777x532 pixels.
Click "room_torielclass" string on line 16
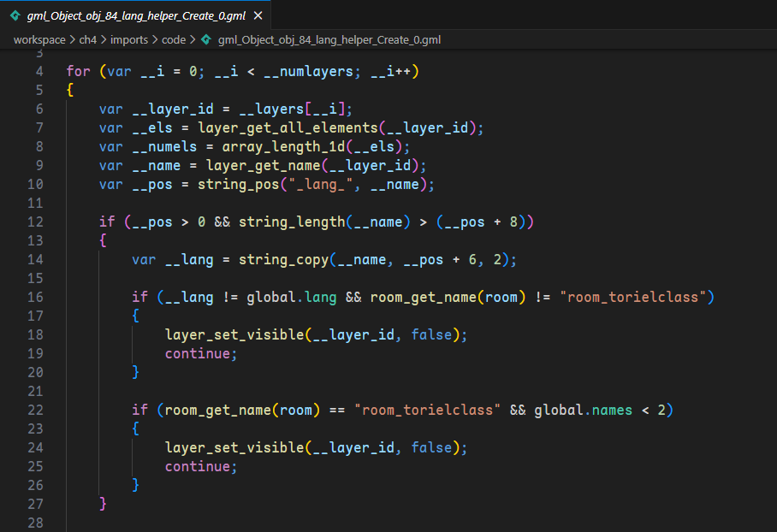632,297
